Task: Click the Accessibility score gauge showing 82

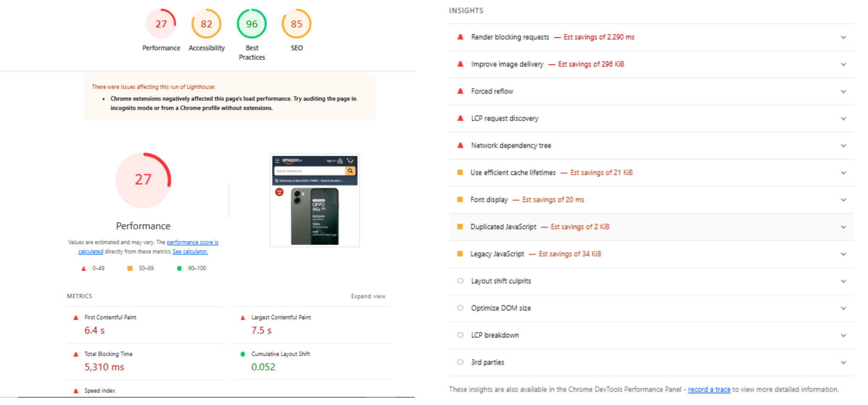Action: (206, 24)
